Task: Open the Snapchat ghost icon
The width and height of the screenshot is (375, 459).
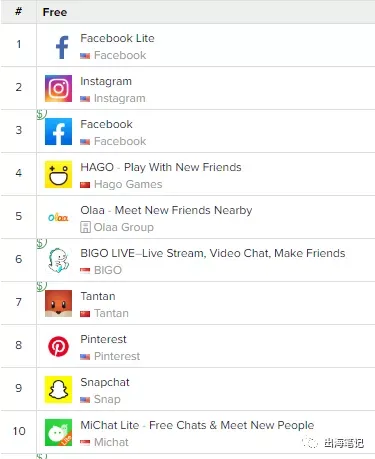Action: [58, 389]
